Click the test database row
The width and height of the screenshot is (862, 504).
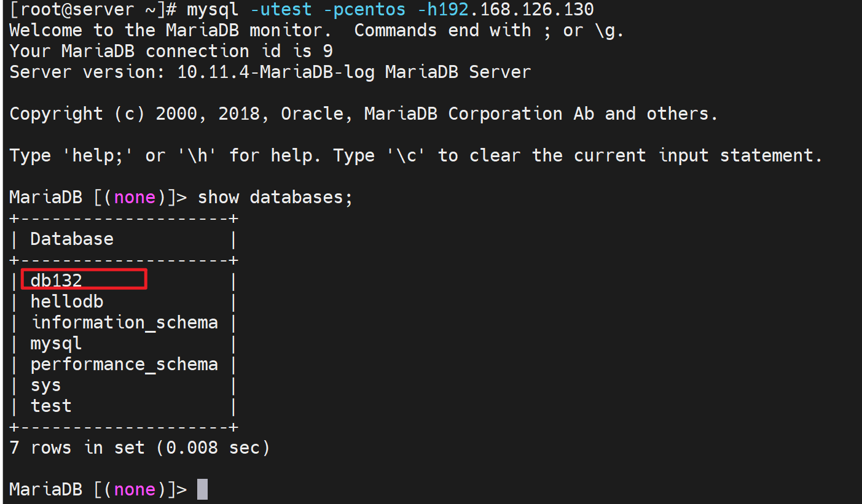click(51, 406)
